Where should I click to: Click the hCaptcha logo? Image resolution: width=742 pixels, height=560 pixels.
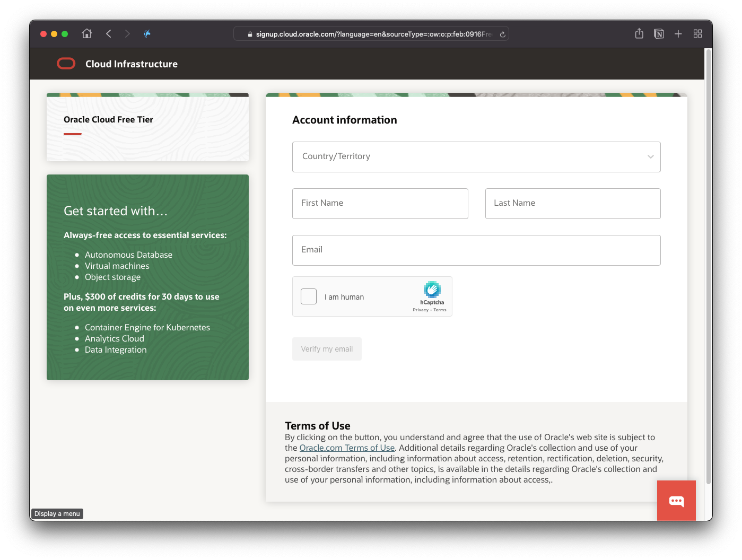(x=432, y=290)
